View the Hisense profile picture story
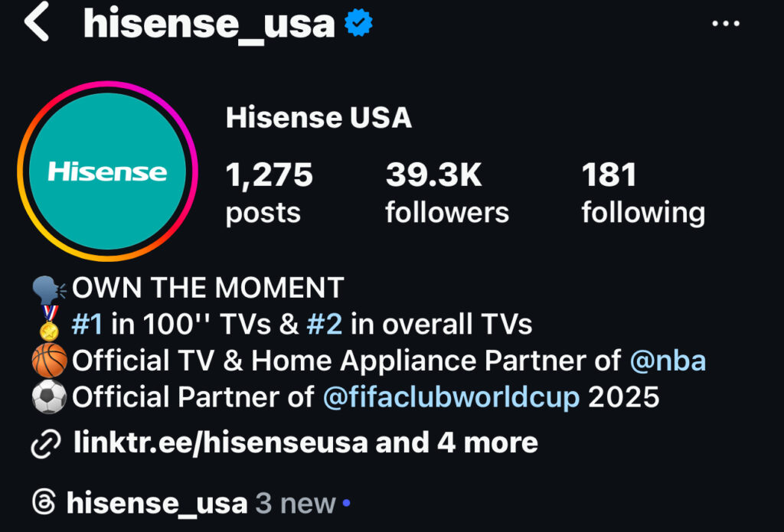Viewport: 784px width, 532px height. click(x=107, y=171)
